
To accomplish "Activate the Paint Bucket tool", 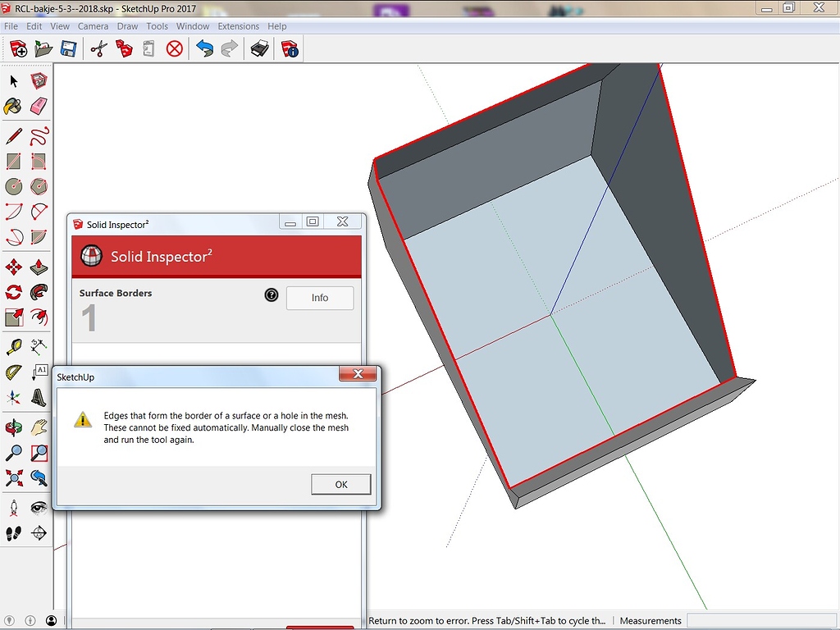I will point(12,105).
